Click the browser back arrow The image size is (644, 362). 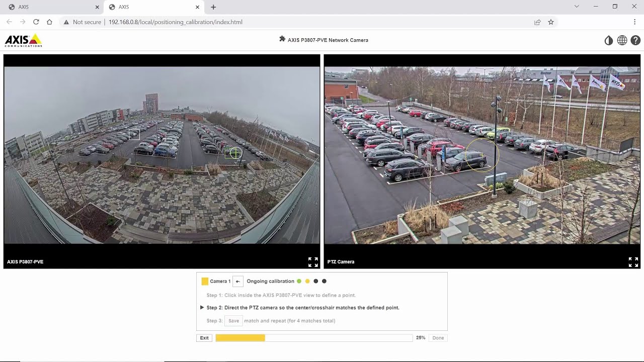[9, 22]
